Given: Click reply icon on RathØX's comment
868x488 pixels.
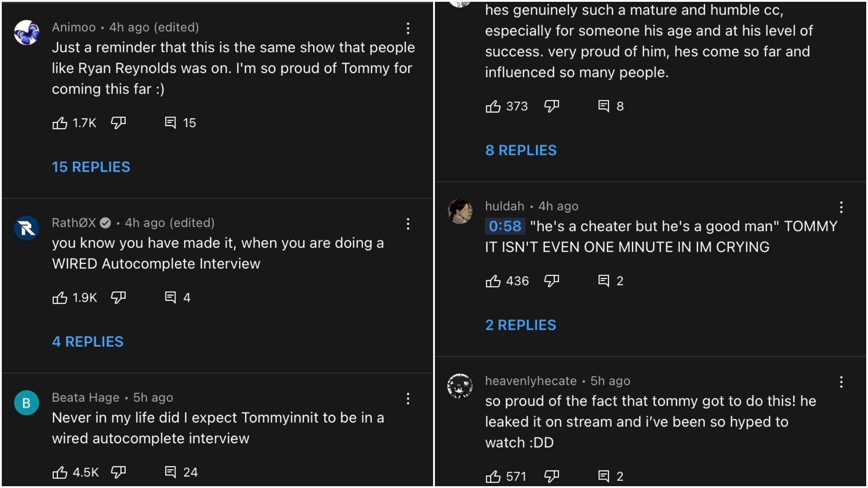Looking at the screenshot, I should tap(170, 297).
